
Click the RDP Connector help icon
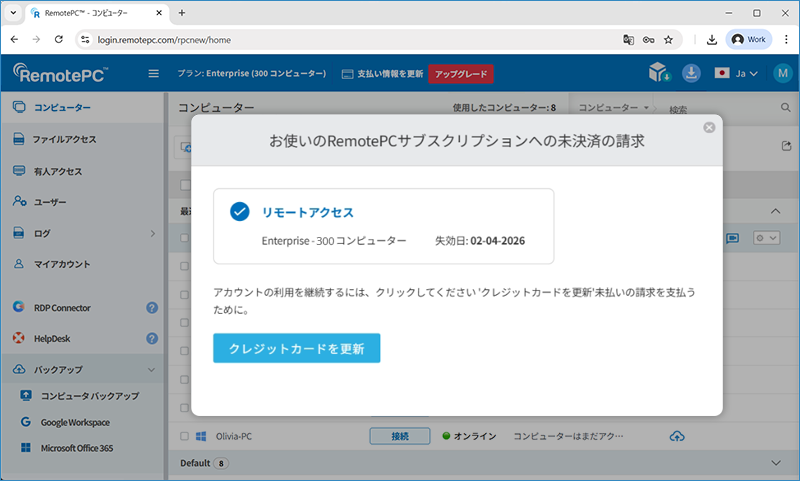pos(152,308)
